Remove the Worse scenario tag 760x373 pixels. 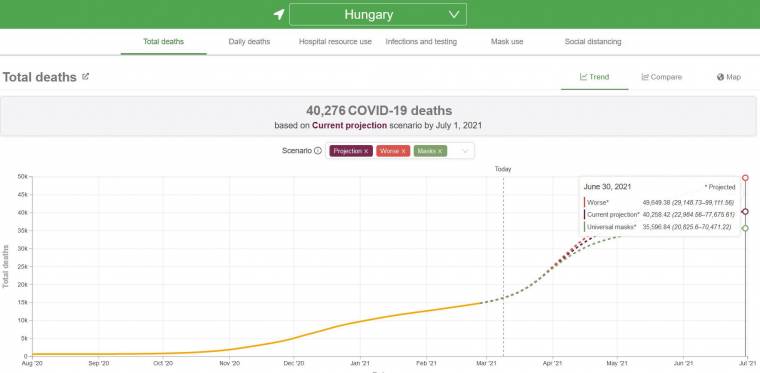pos(403,151)
